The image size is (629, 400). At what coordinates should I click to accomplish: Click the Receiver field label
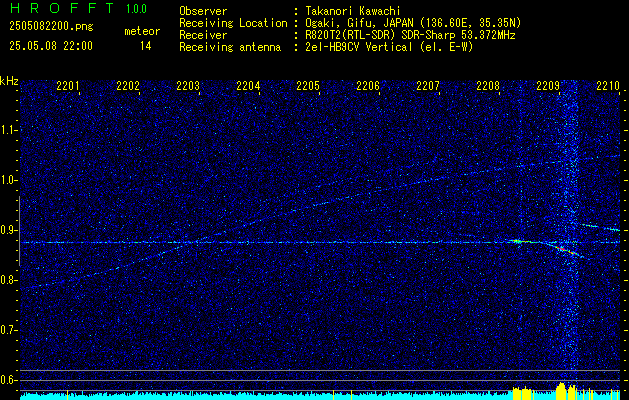click(x=203, y=35)
